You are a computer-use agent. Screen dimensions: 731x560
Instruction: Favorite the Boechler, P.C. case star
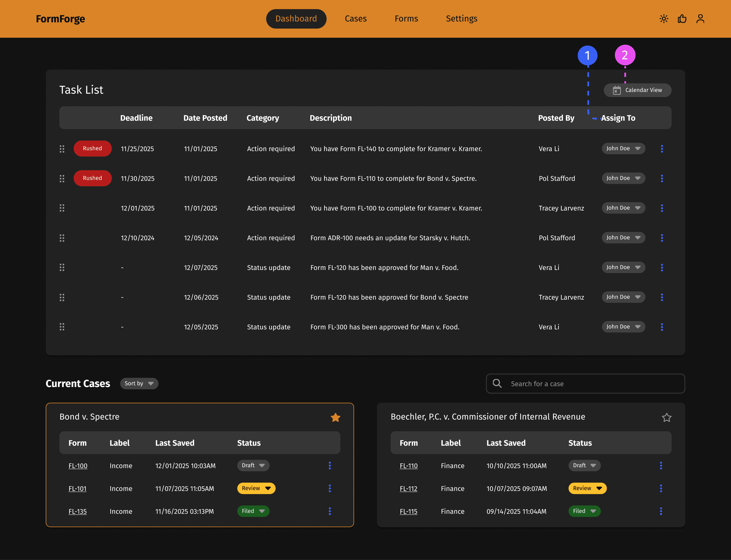click(666, 417)
